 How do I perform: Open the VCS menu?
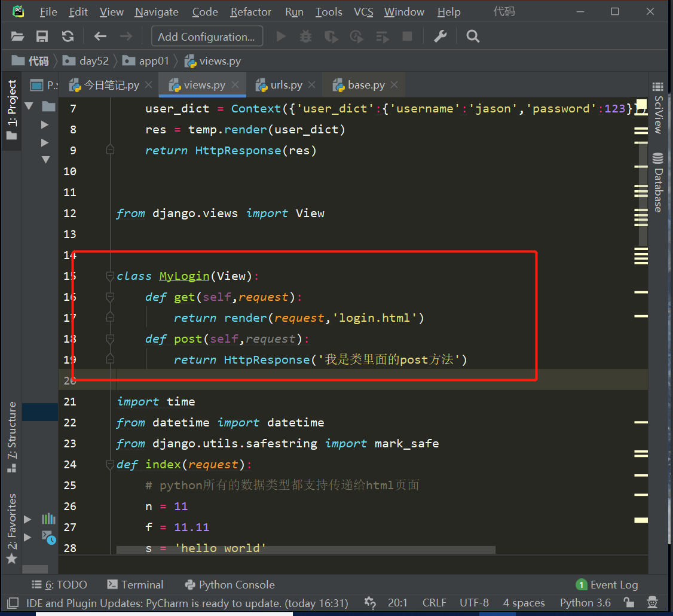[363, 12]
